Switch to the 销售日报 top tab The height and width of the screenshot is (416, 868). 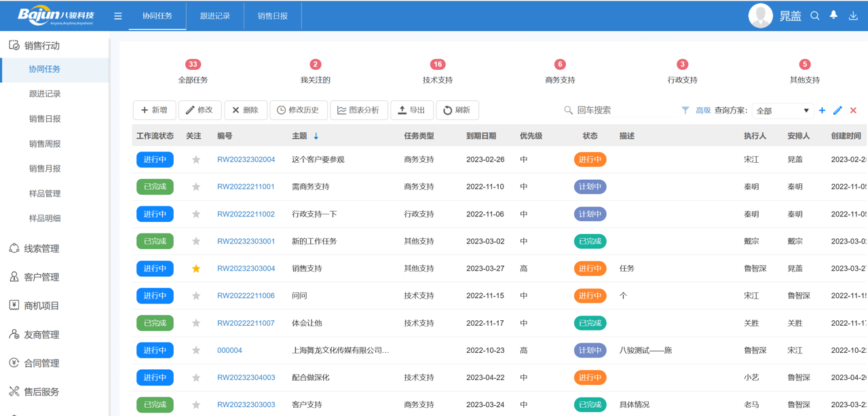tap(273, 16)
